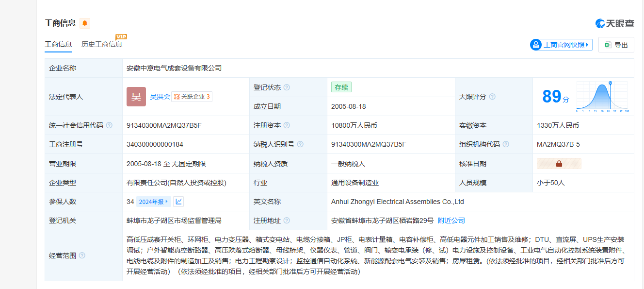Image resolution: width=644 pixels, height=289 pixels.
Task: Select the 工商信息 tab
Action: [x=58, y=44]
